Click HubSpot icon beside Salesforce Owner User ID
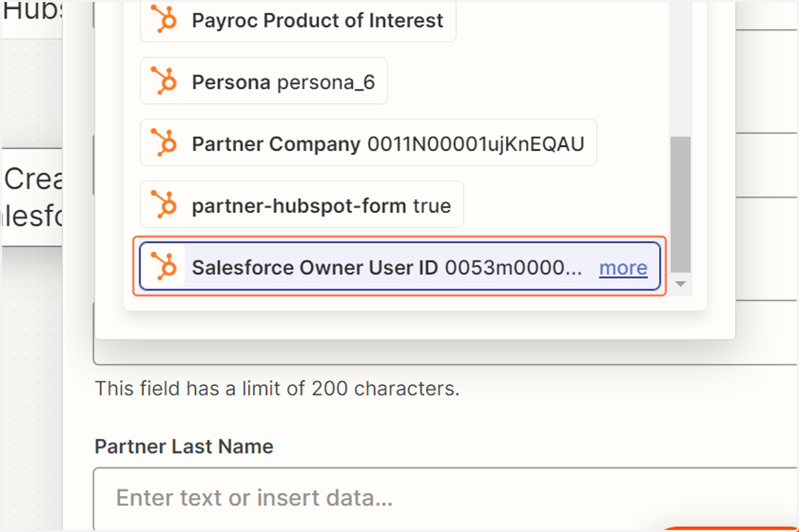This screenshot has width=799, height=532. (x=164, y=266)
